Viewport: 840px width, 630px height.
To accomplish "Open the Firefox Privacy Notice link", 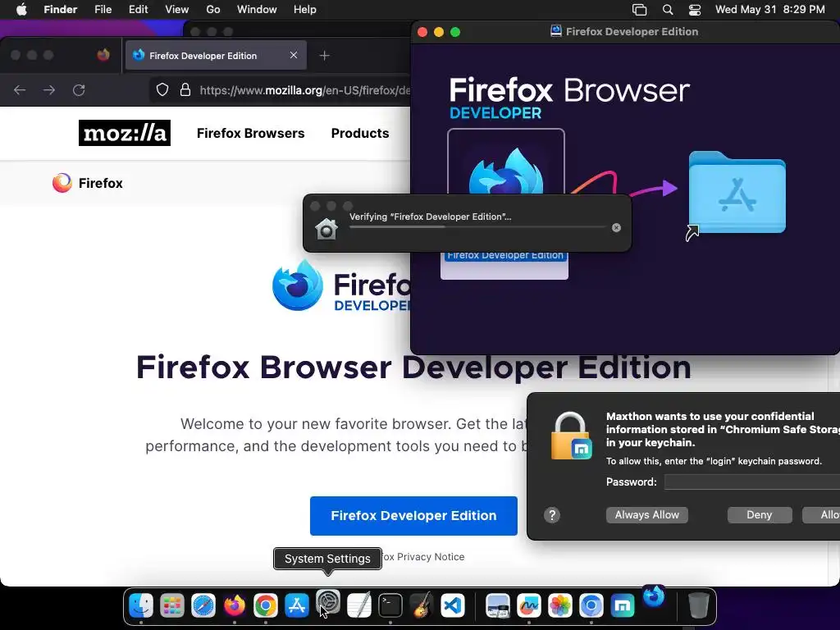I will point(422,557).
